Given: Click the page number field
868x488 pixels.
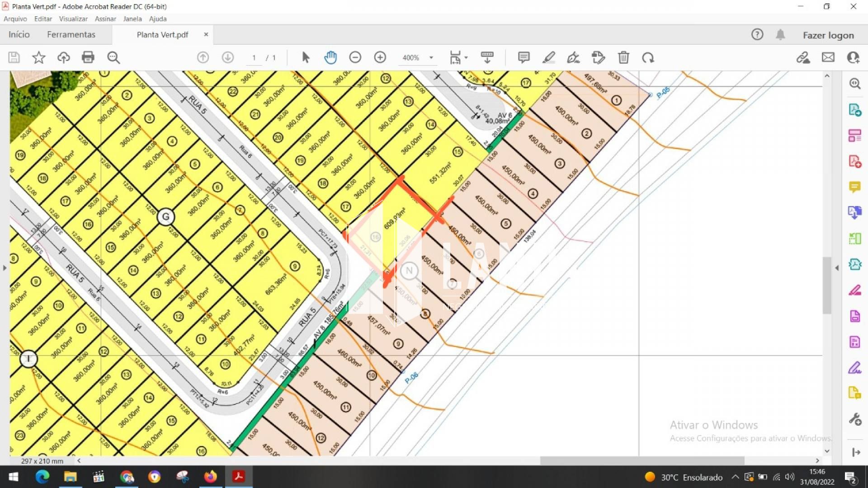Looking at the screenshot, I should click(254, 58).
